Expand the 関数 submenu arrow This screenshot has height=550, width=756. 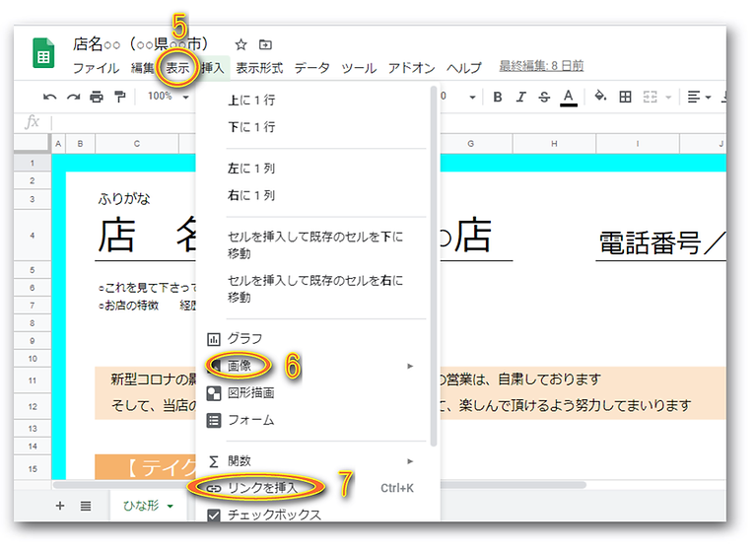pos(410,462)
